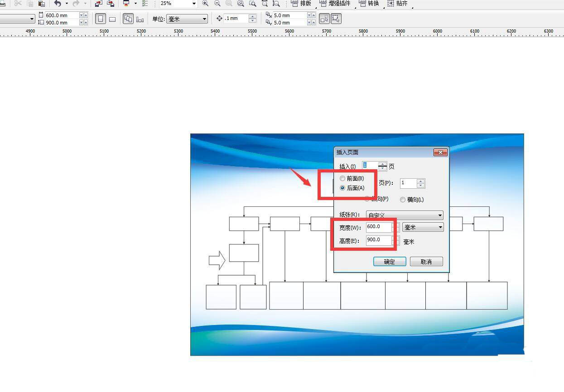This screenshot has height=392, width=564.
Task: Click the 高度(E) height input field
Action: (378, 240)
